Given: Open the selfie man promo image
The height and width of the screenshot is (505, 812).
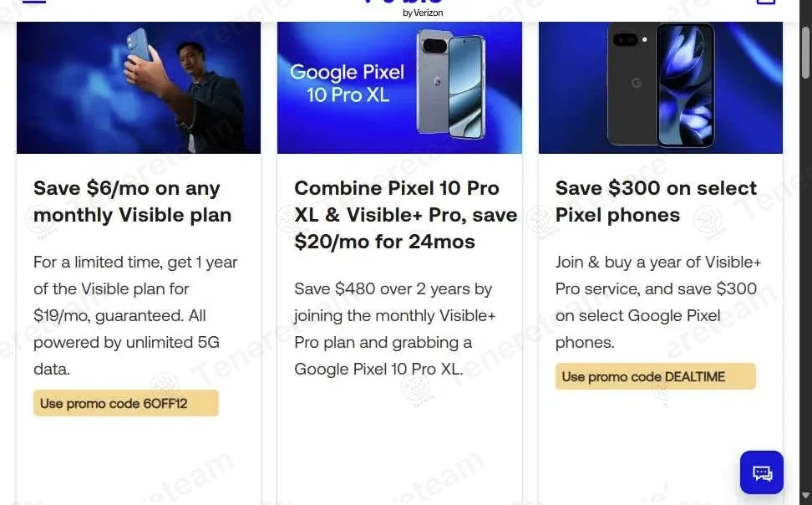Looking at the screenshot, I should (x=139, y=87).
